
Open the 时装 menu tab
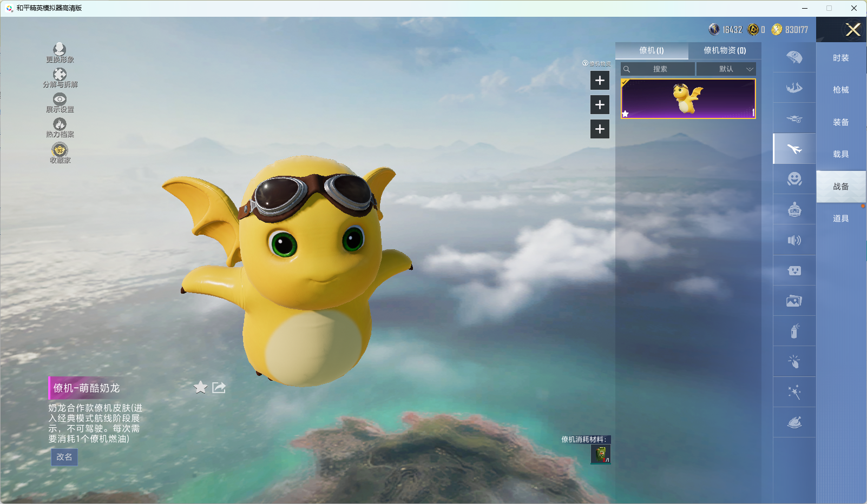pyautogui.click(x=840, y=58)
